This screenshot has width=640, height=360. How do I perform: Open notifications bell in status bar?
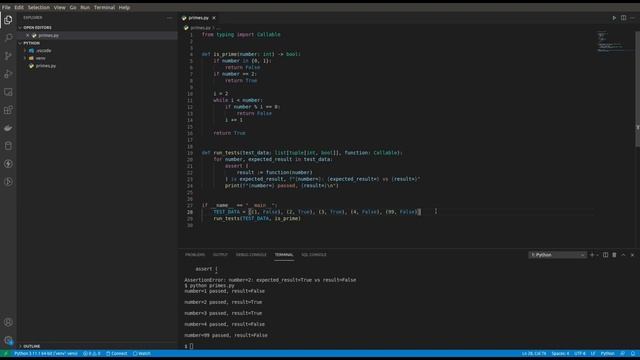tap(633, 353)
